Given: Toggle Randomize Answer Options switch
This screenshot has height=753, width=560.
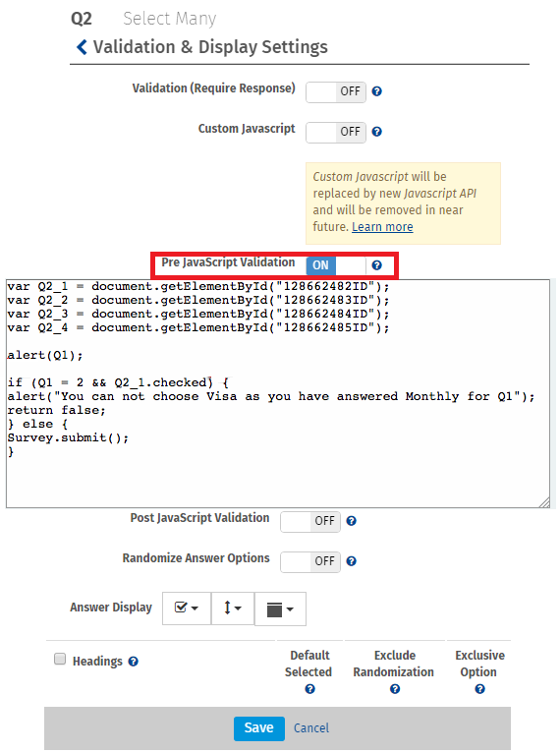Looking at the screenshot, I should tap(310, 562).
